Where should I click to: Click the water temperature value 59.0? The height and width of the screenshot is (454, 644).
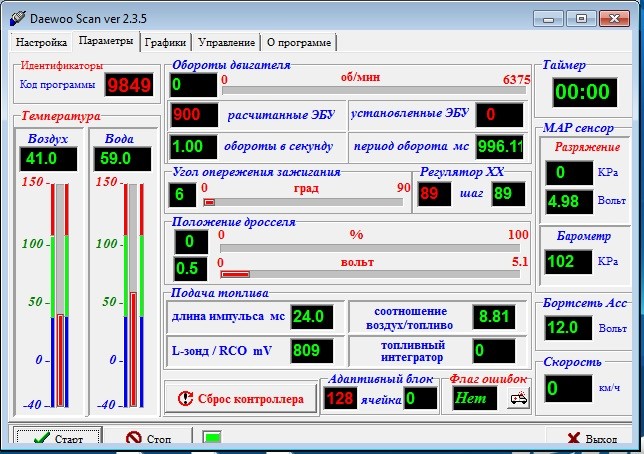(x=122, y=159)
